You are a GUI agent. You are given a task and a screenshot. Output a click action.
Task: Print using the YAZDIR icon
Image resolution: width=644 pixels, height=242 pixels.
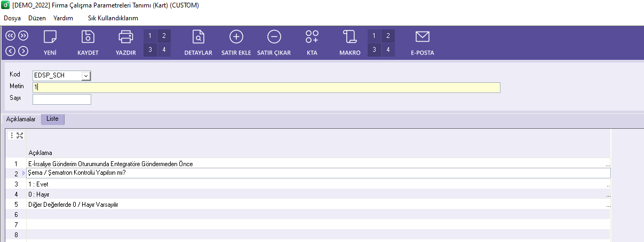(126, 37)
